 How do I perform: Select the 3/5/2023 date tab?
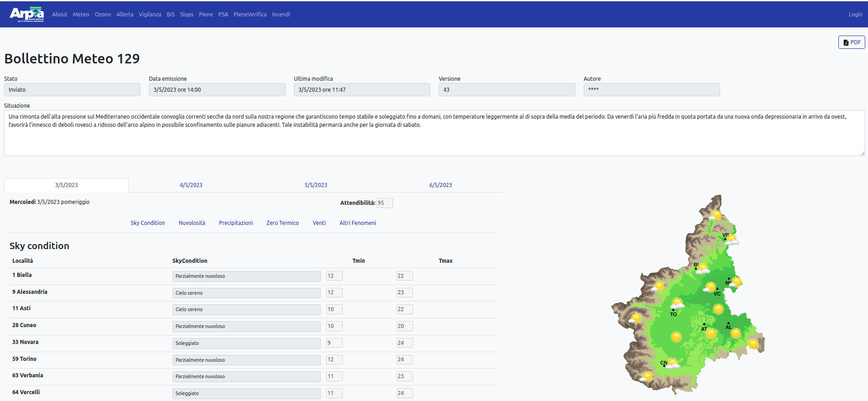pyautogui.click(x=67, y=185)
